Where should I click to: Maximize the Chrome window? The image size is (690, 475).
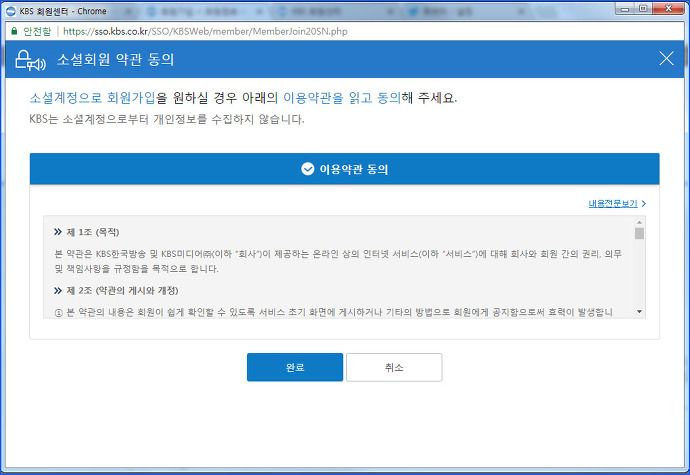tap(643, 8)
